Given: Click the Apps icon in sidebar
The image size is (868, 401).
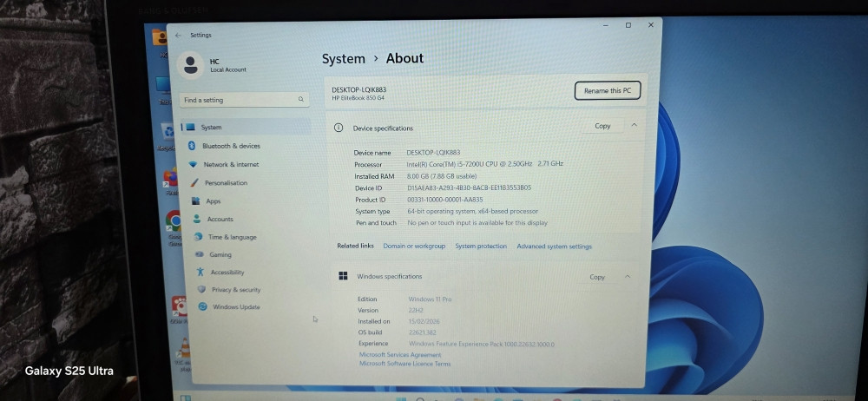Looking at the screenshot, I should pyautogui.click(x=195, y=201).
